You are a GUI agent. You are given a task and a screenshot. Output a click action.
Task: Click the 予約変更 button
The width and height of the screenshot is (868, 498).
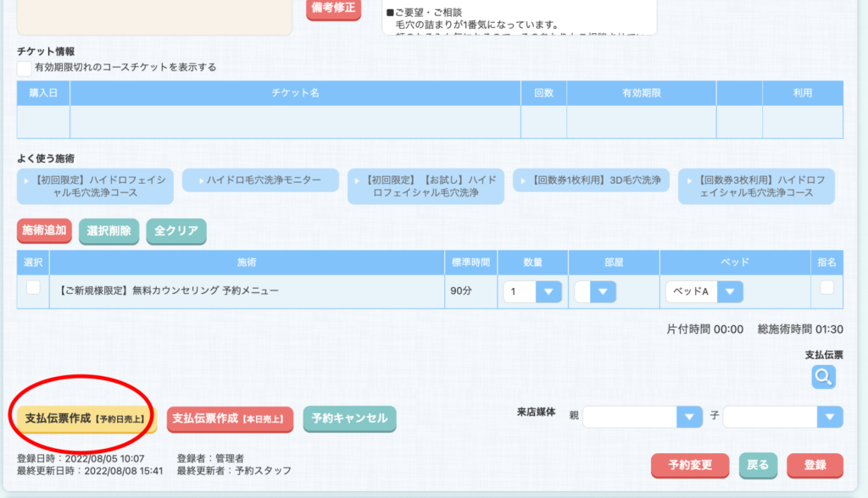[x=689, y=465]
